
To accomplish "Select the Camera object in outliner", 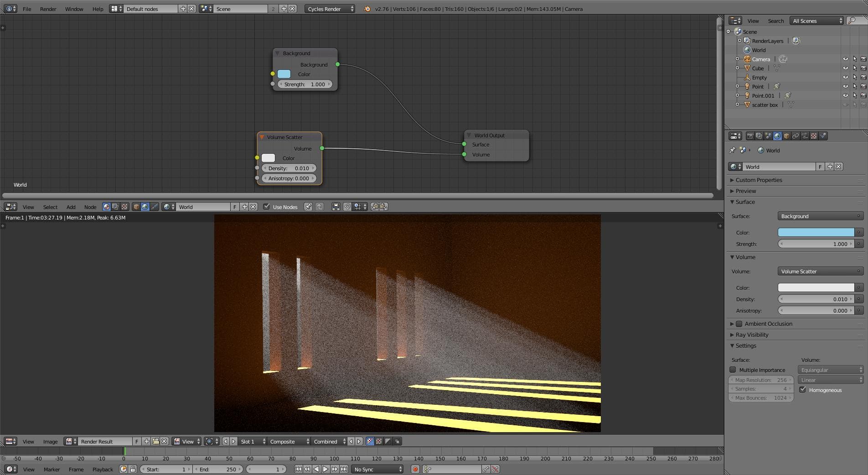I will pyautogui.click(x=760, y=59).
